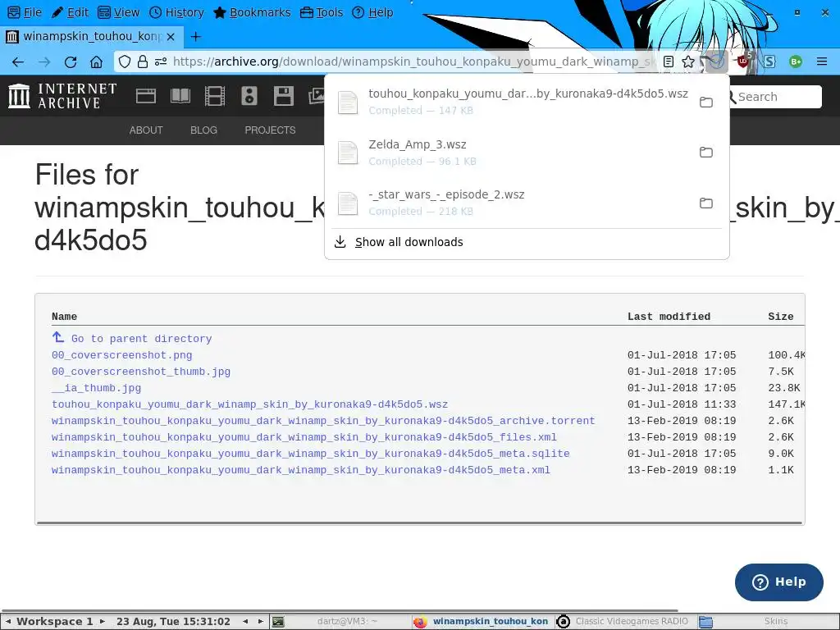Image resolution: width=840 pixels, height=630 pixels.
Task: Open the BLOG nav link
Action: coord(203,130)
